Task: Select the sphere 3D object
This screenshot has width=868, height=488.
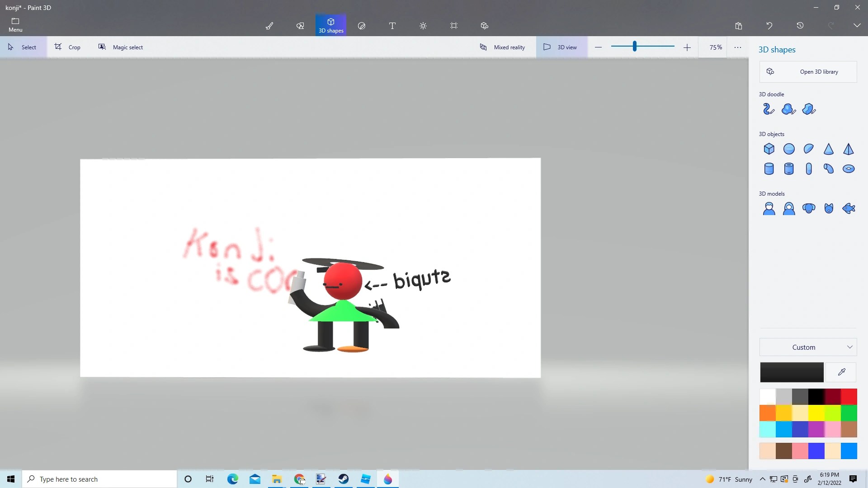Action: (x=789, y=149)
